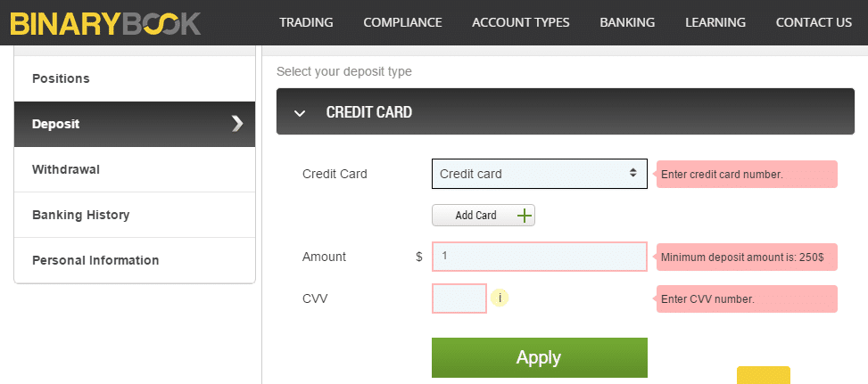Select Withdrawal in the sidebar
Image resolution: width=868 pixels, height=384 pixels.
tap(135, 169)
